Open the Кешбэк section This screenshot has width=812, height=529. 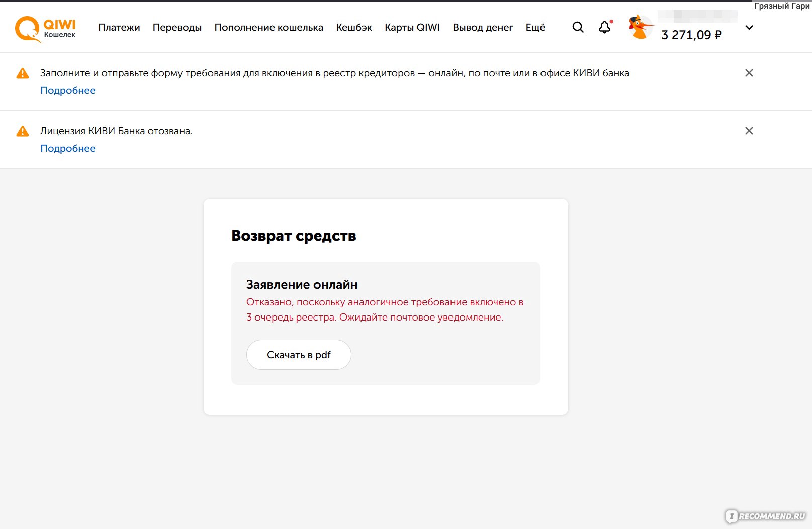(354, 27)
